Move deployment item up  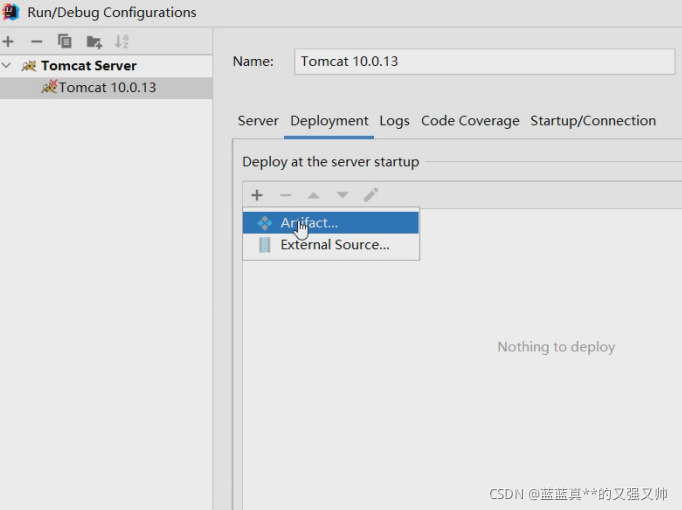point(314,195)
